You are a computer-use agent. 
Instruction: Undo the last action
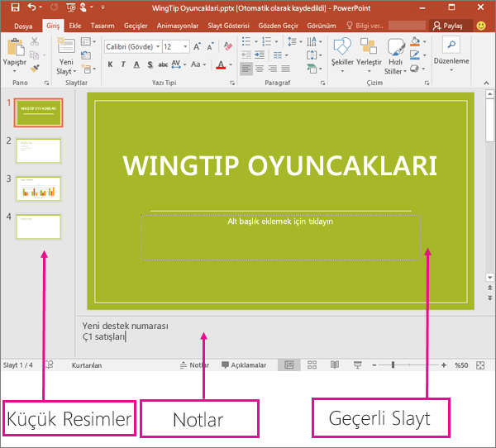point(31,7)
